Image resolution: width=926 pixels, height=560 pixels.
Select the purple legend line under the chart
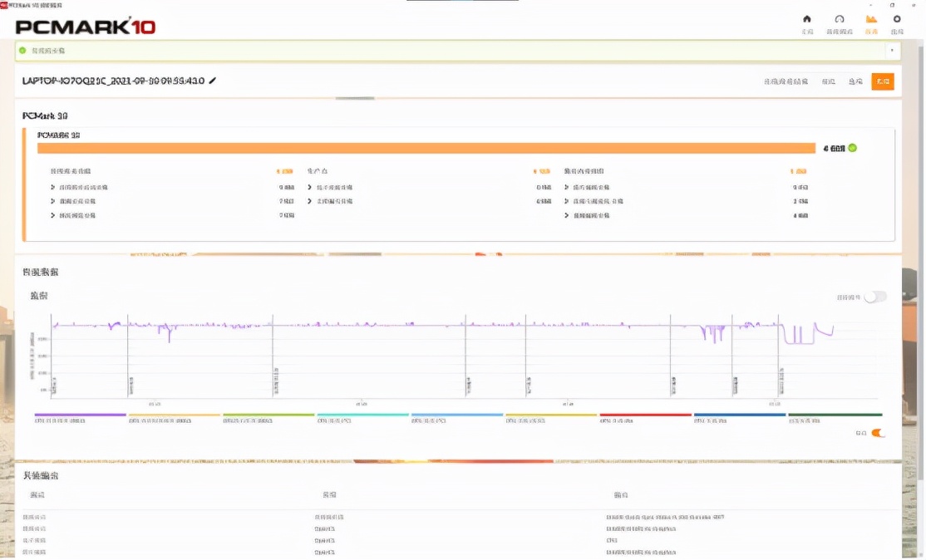point(80,415)
